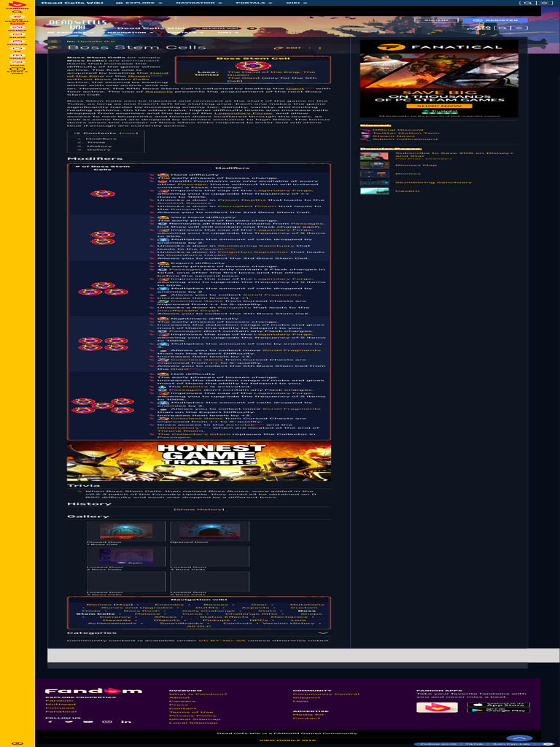Screen dimensions: 560x747
Task: Open the Cavern popular page link
Action: 408,191
